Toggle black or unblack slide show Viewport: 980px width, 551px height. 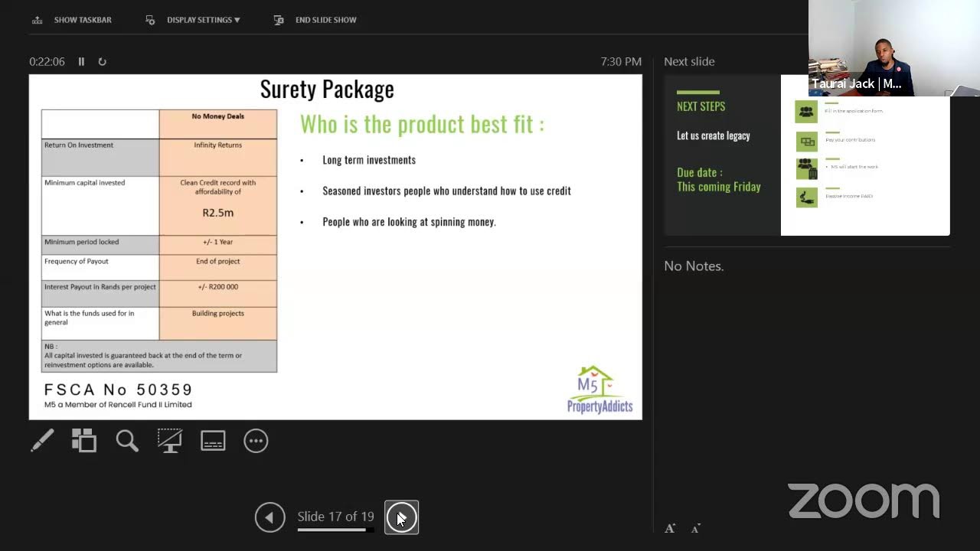[170, 441]
